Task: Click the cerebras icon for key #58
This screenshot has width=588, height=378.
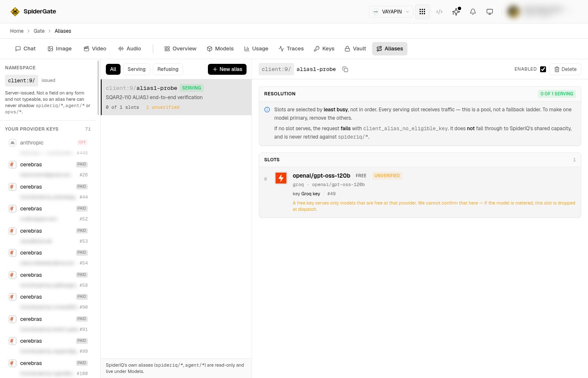Action: pyautogui.click(x=13, y=275)
